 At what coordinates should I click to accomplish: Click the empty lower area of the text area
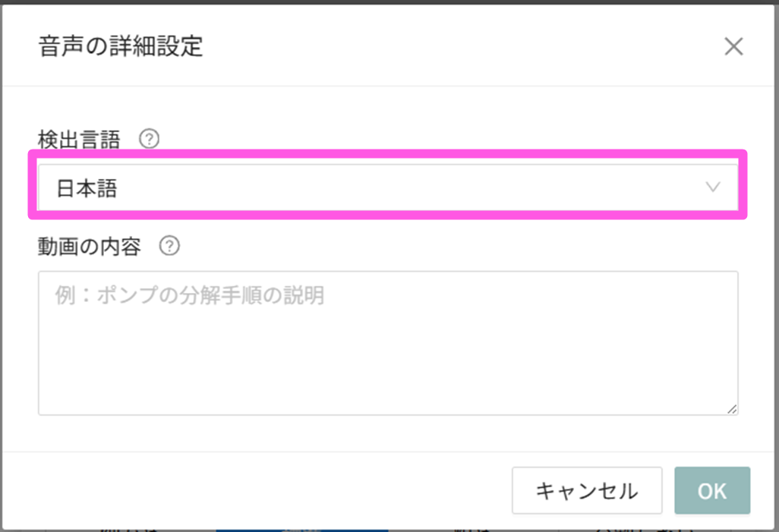pos(387,379)
